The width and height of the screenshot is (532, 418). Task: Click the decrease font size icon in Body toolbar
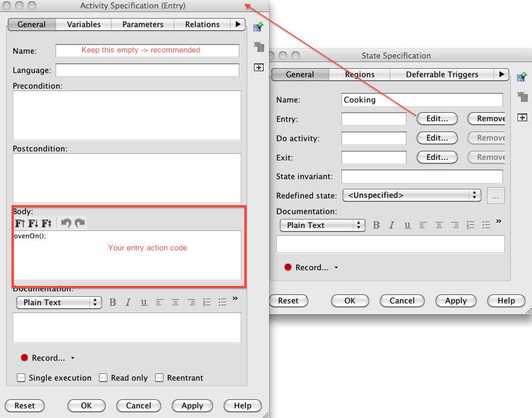click(33, 223)
